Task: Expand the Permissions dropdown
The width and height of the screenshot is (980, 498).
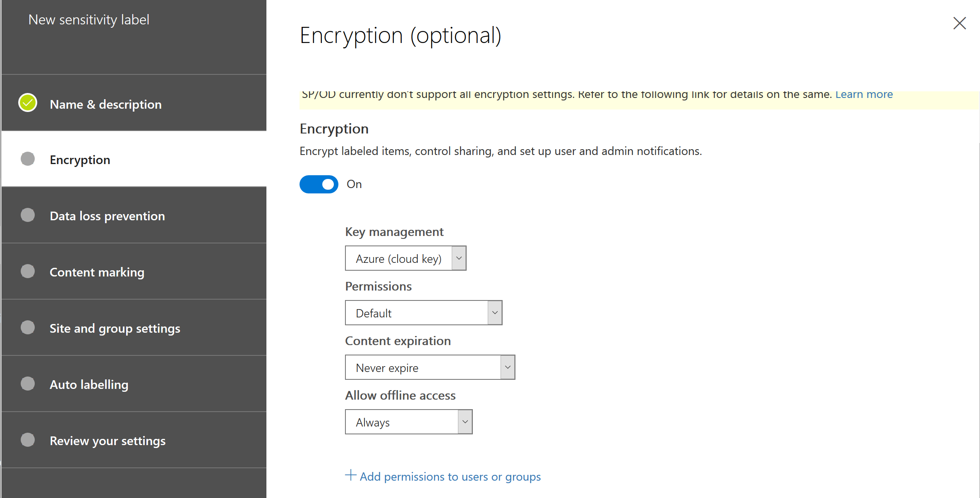Action: click(x=494, y=312)
